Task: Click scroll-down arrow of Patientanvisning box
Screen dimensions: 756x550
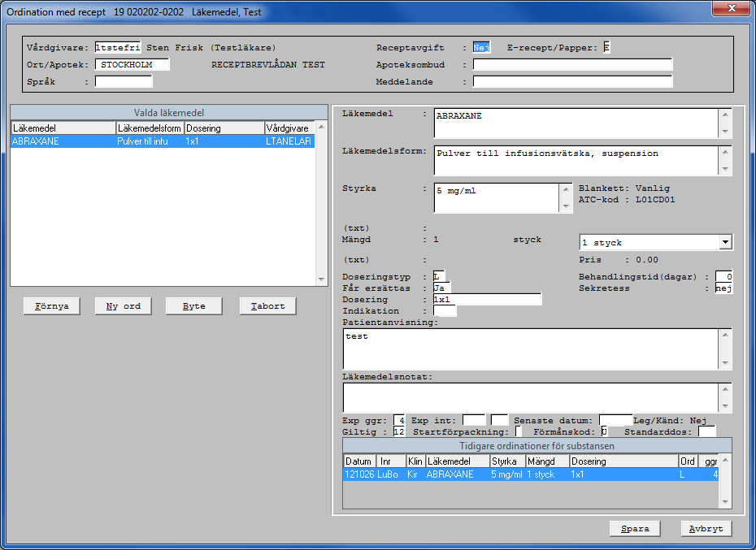Action: pos(725,363)
